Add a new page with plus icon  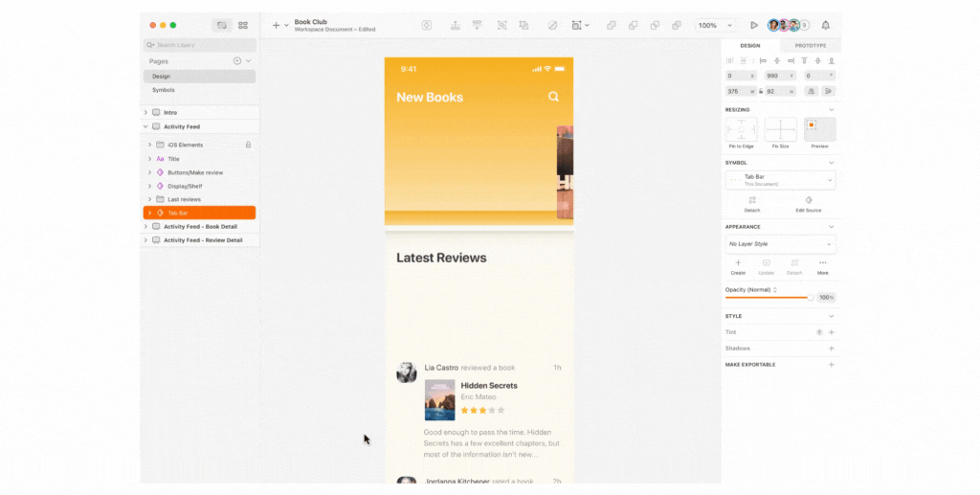(237, 60)
